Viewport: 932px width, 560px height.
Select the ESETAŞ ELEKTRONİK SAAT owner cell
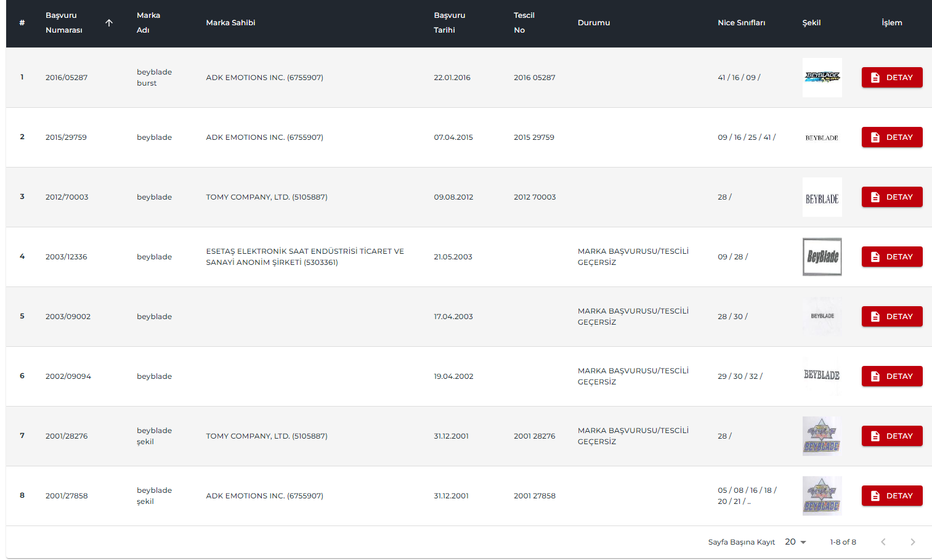pyautogui.click(x=305, y=257)
